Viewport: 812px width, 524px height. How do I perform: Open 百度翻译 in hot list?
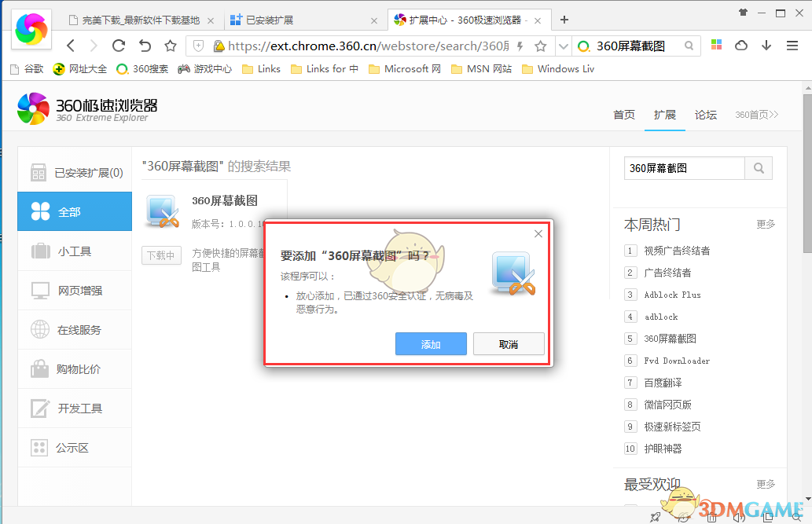[x=663, y=383]
